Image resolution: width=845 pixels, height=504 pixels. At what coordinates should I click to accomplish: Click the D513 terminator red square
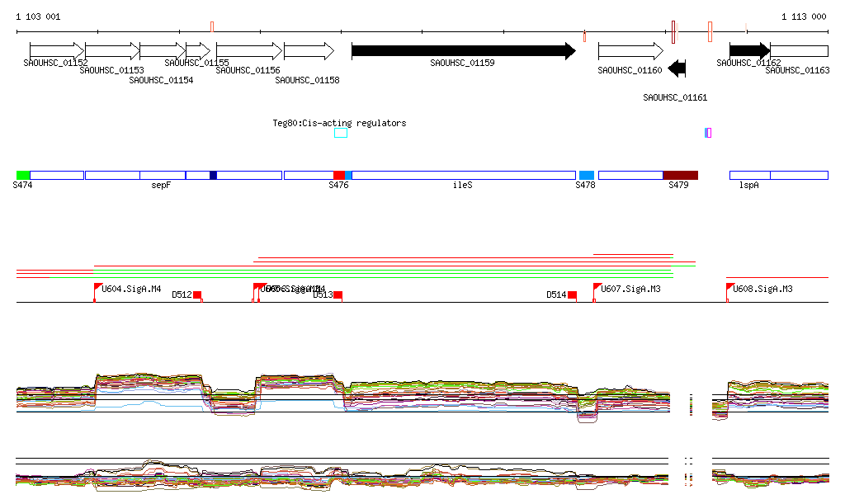click(x=338, y=294)
